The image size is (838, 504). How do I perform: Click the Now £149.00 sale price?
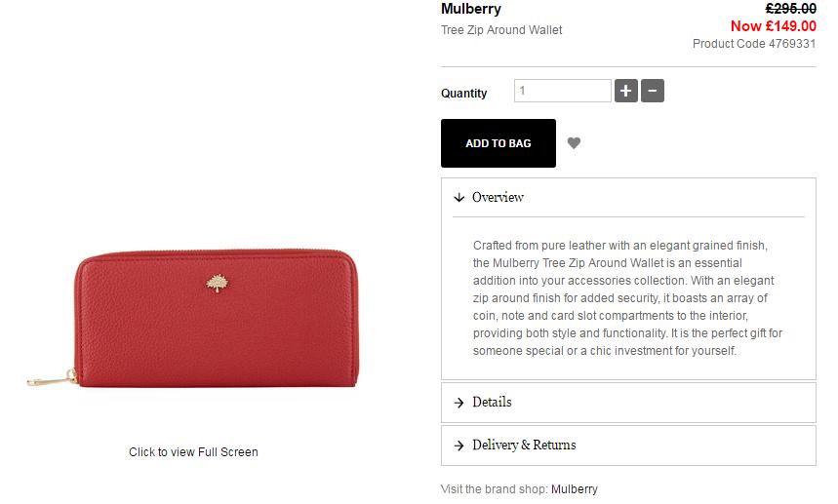click(x=774, y=26)
